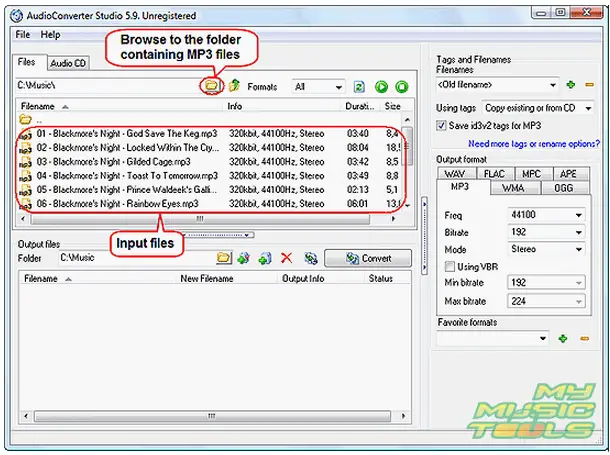Viewport: 610px width, 455px height.
Task: Click the input list horizontal scrollbar
Action: [x=200, y=219]
